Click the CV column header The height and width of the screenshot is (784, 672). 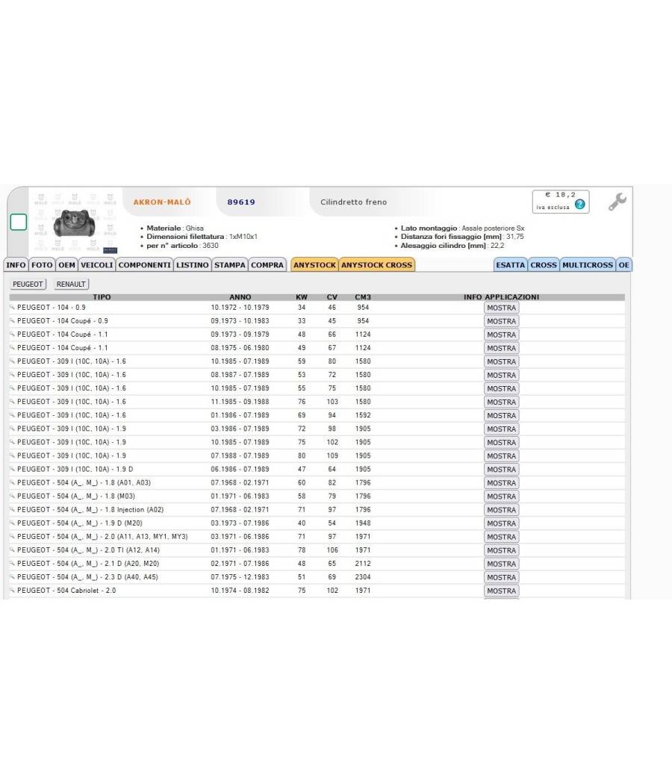click(x=332, y=297)
